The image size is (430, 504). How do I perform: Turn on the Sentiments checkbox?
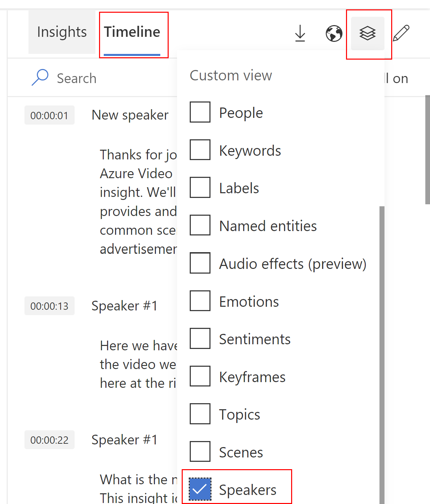[x=200, y=339]
